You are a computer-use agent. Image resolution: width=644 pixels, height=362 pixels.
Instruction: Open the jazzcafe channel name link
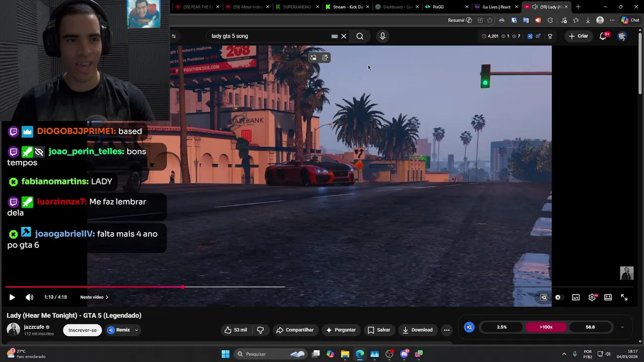(x=34, y=327)
